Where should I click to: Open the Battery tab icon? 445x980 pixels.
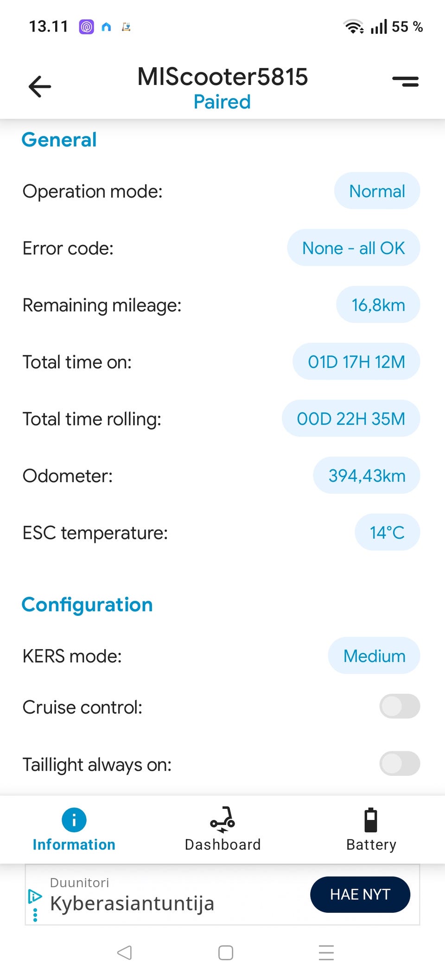(x=371, y=820)
